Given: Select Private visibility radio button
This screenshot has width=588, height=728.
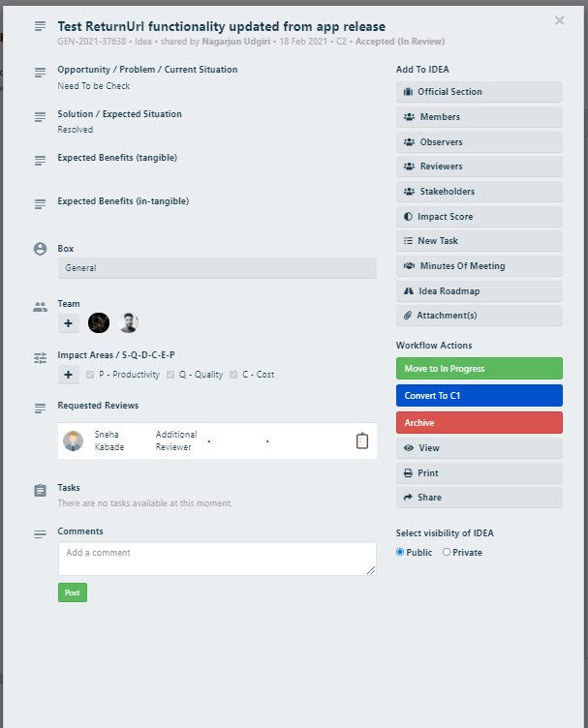Looking at the screenshot, I should (x=447, y=552).
